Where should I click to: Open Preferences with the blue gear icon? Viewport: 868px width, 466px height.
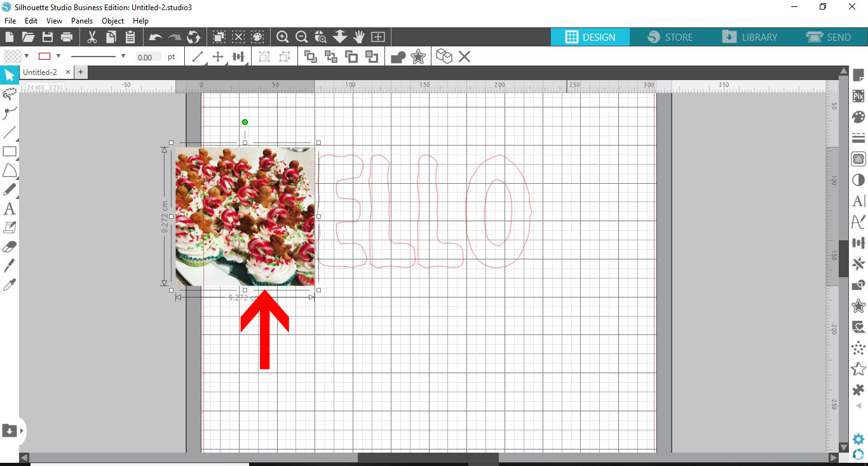coord(858,439)
